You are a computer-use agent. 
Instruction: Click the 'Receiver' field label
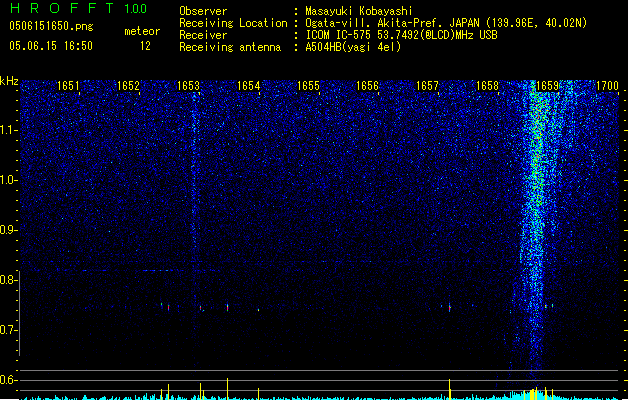[x=203, y=35]
